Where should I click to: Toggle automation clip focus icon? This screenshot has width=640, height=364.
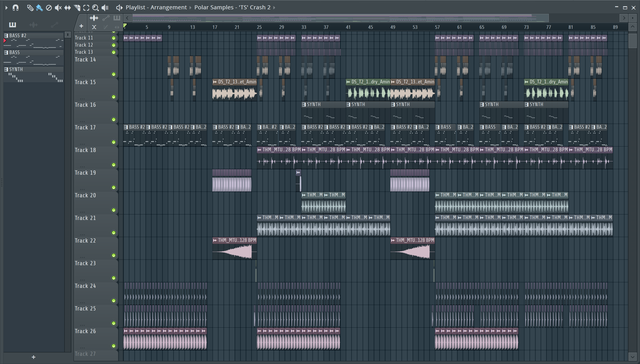(106, 18)
